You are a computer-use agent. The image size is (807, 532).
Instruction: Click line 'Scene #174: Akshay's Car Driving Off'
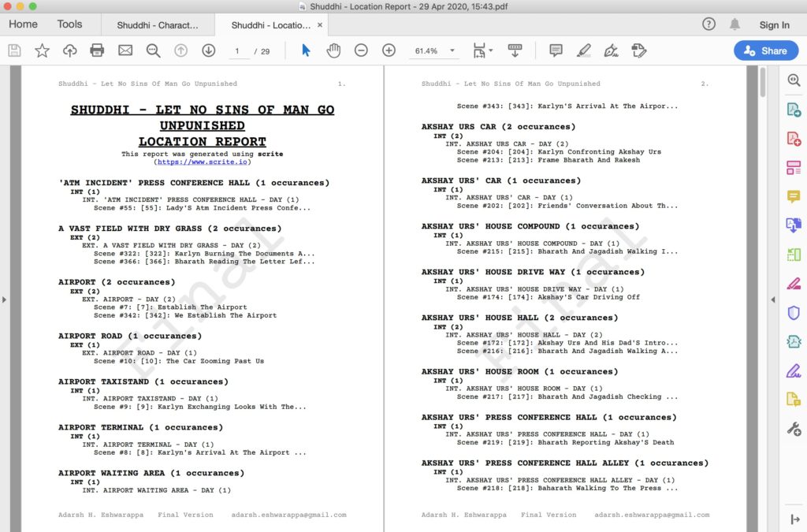coord(549,297)
